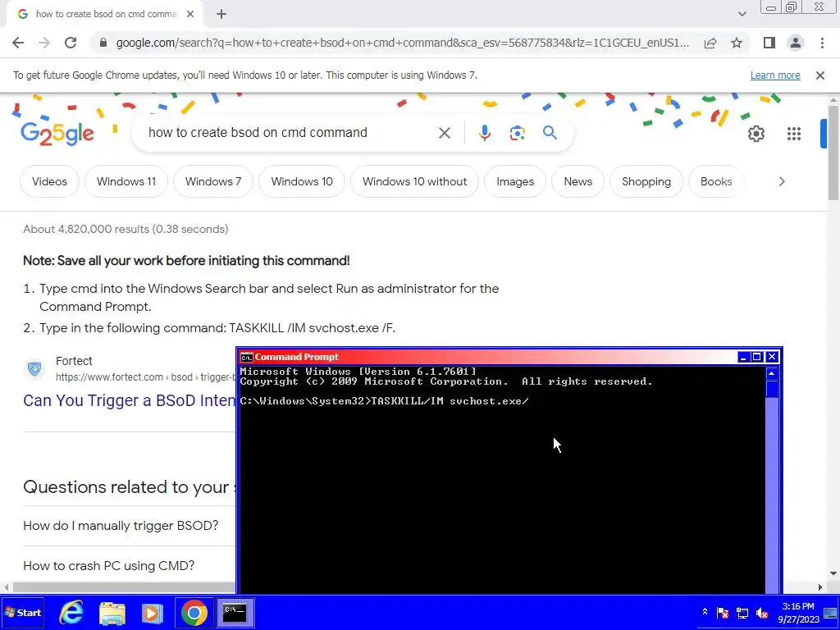Show more filter chips with right chevron
The height and width of the screenshot is (630, 840).
click(x=782, y=181)
